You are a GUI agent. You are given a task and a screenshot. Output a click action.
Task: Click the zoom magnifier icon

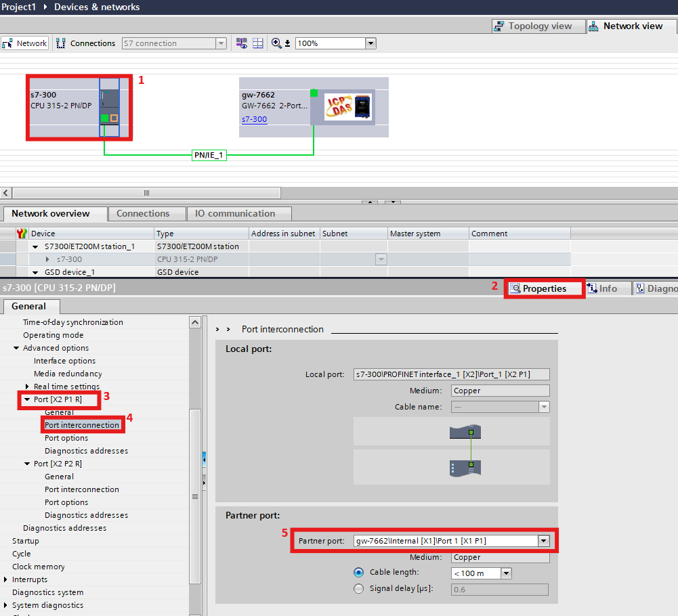tap(276, 43)
